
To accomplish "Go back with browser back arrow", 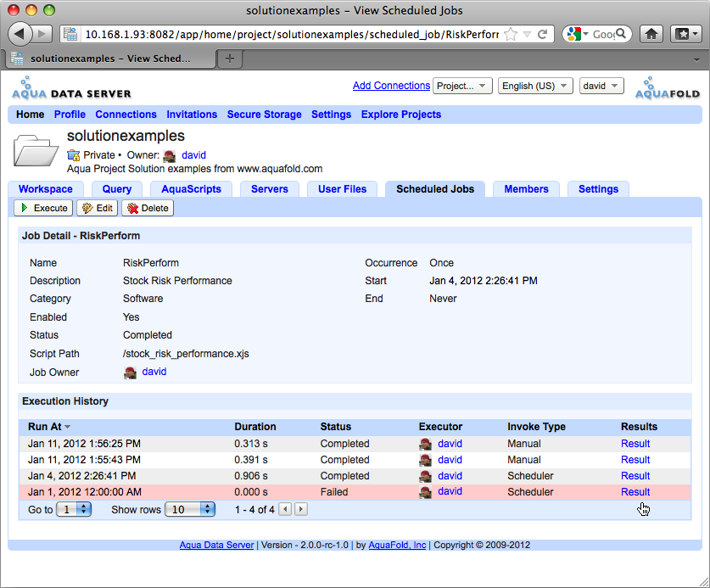I will 20,34.
